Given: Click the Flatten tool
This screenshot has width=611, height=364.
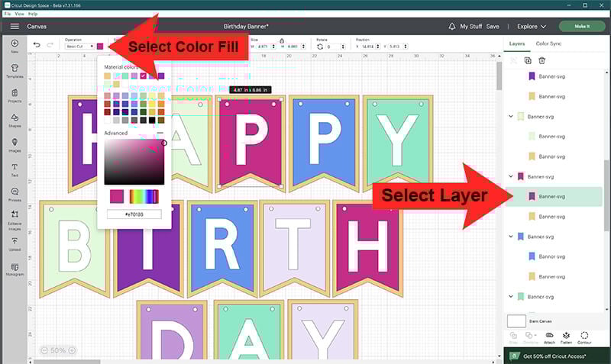Looking at the screenshot, I should pos(566,337).
